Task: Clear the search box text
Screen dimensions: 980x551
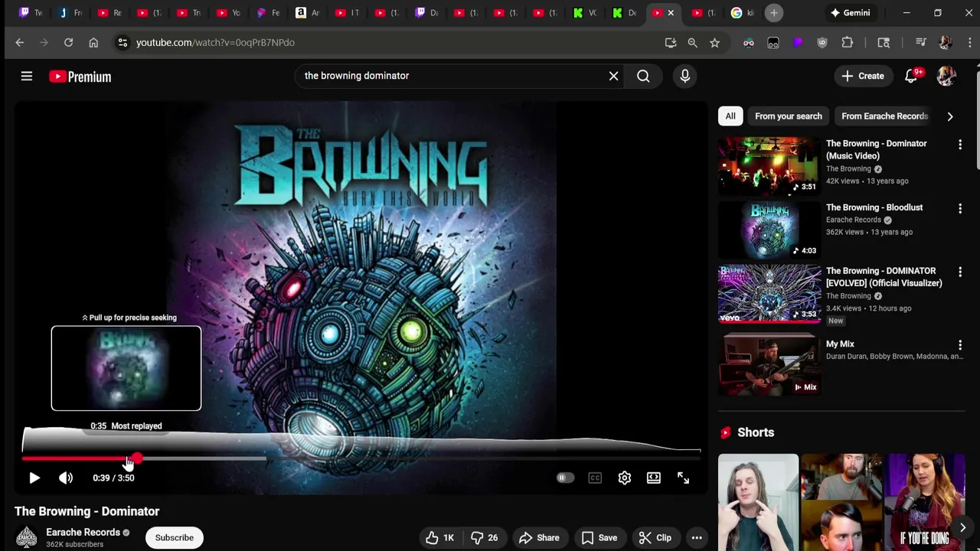Action: tap(613, 76)
